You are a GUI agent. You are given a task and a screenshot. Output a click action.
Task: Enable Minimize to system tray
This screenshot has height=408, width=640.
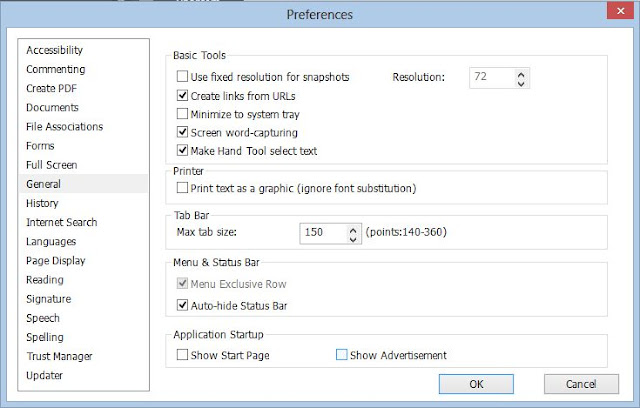coord(182,114)
